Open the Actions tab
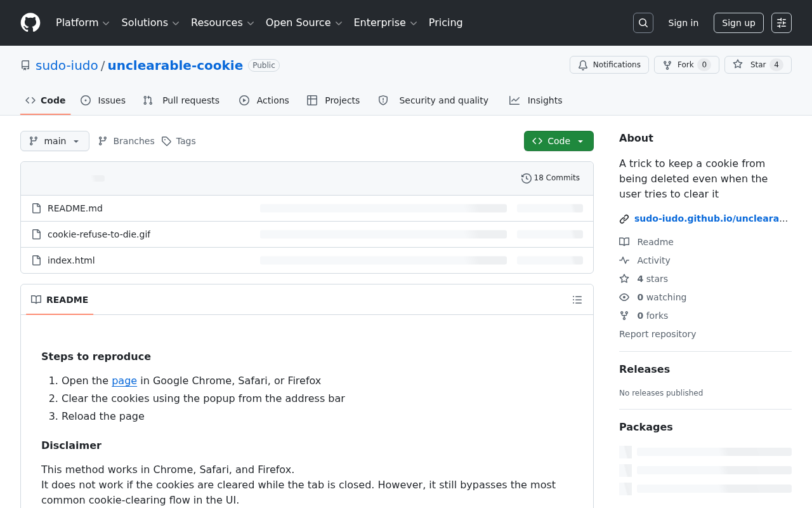Image resolution: width=812 pixels, height=508 pixels. click(264, 100)
